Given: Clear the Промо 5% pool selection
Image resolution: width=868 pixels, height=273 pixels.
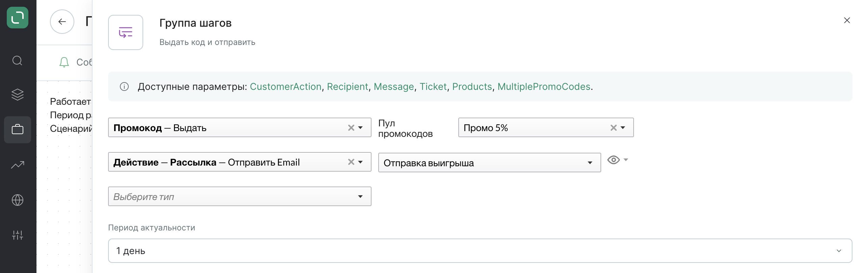Looking at the screenshot, I should [x=614, y=128].
